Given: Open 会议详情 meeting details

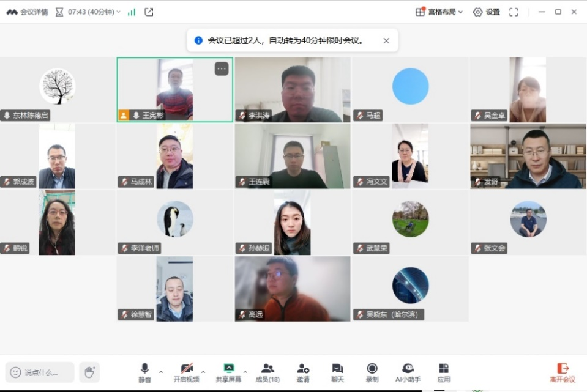Looking at the screenshot, I should coord(28,12).
